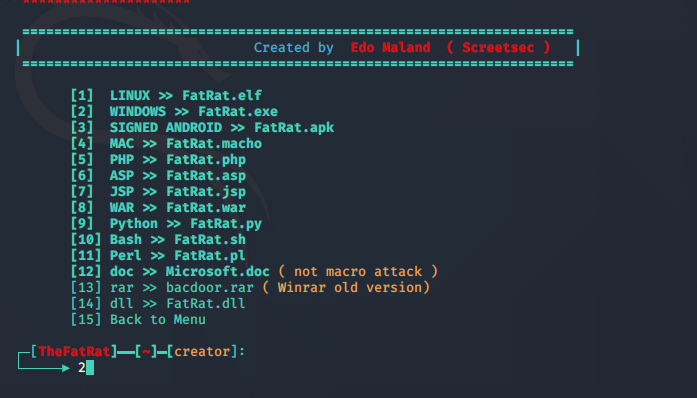This screenshot has height=398, width=697.
Task: Click the TheFatRat prompt label
Action: [74, 352]
